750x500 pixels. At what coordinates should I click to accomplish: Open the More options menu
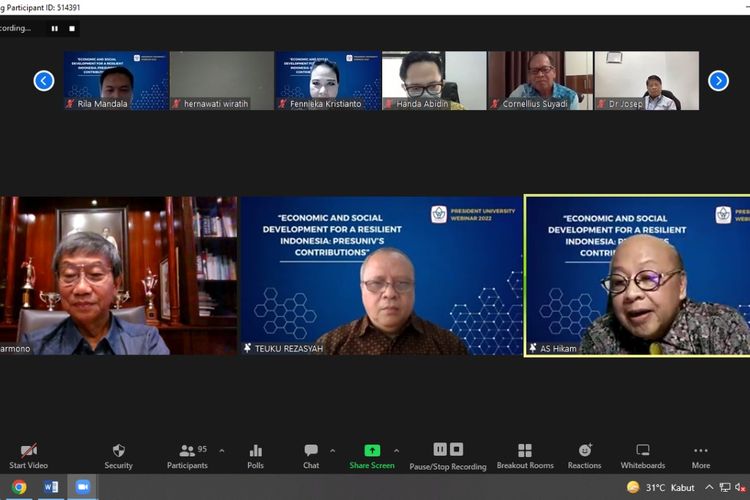click(x=701, y=456)
